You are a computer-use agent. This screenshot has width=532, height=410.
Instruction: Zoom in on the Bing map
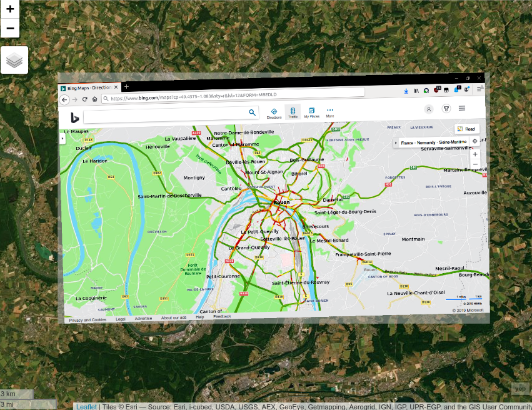point(475,154)
